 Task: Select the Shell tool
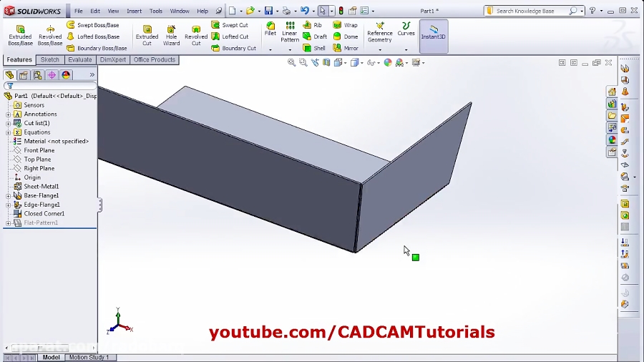(x=314, y=48)
